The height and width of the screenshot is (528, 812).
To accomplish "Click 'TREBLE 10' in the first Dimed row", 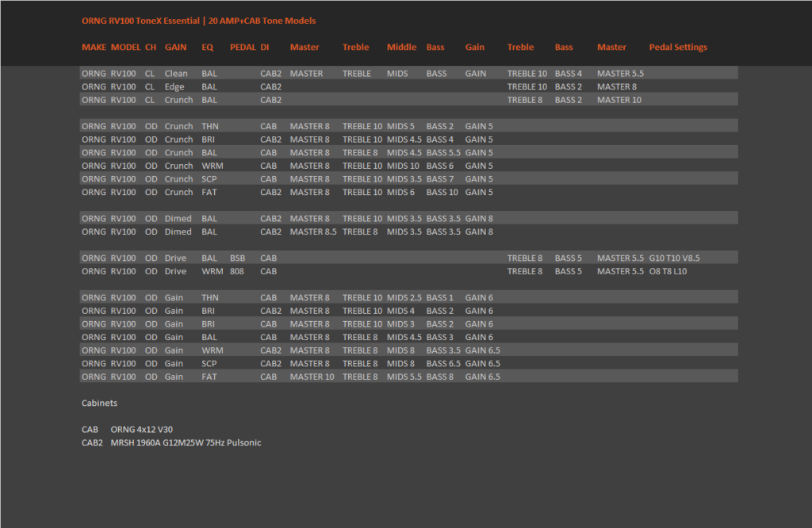I will [x=362, y=219].
